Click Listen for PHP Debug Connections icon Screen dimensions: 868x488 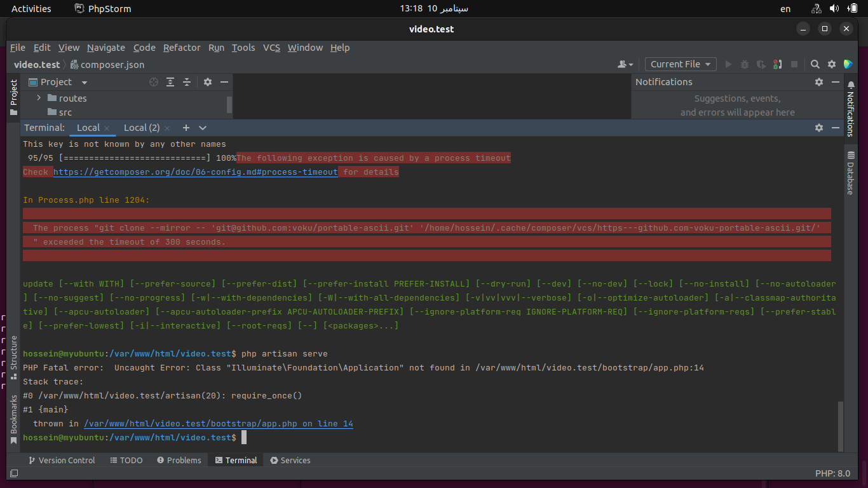point(778,64)
